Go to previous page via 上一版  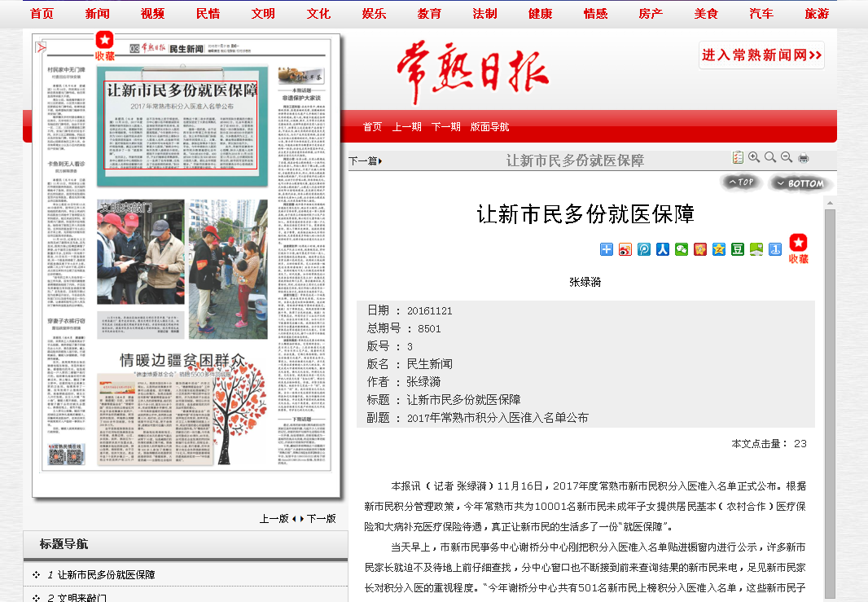pos(274,519)
